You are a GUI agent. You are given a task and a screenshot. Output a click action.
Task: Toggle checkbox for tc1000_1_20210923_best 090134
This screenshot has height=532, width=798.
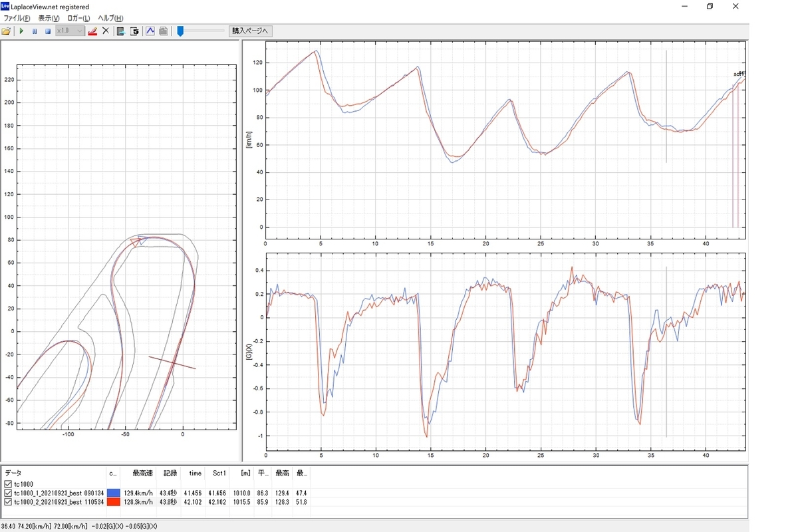pyautogui.click(x=8, y=493)
